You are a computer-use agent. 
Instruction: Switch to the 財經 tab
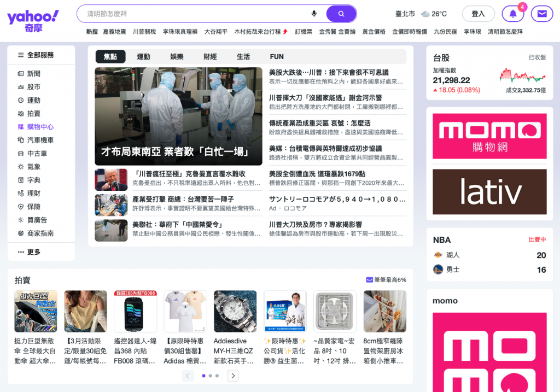point(210,56)
